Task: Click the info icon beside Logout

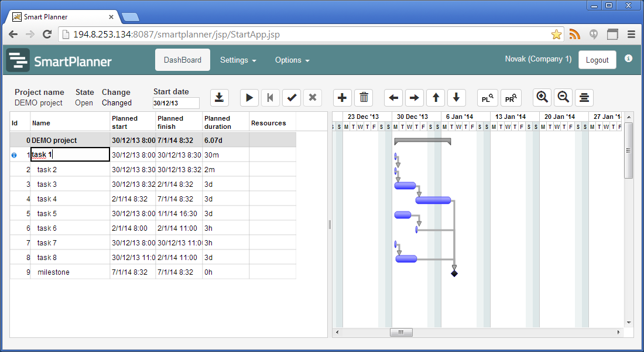Action: [628, 59]
